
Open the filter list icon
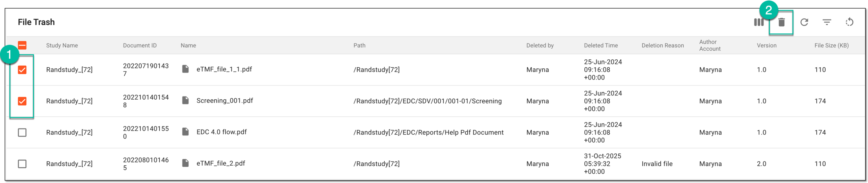tap(827, 22)
